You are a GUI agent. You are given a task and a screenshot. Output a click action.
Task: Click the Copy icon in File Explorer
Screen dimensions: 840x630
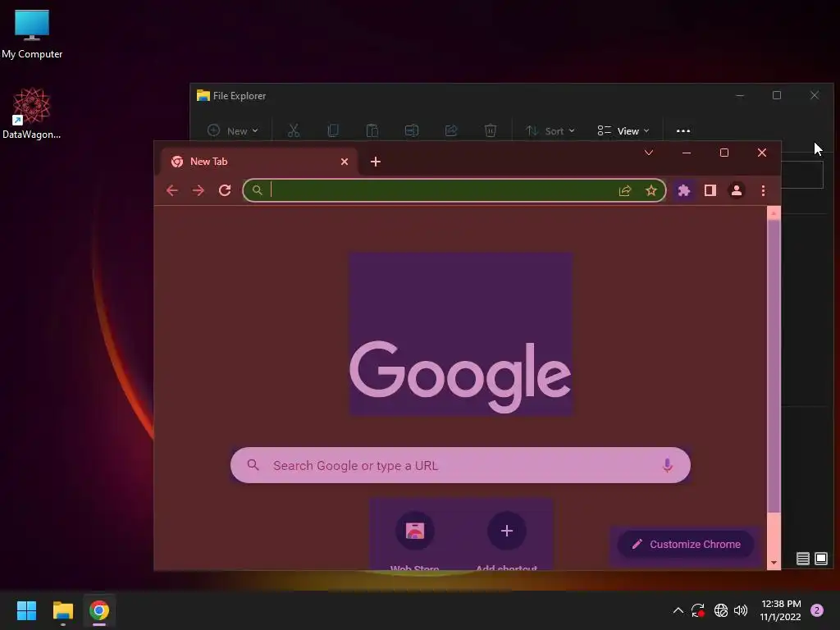(333, 130)
